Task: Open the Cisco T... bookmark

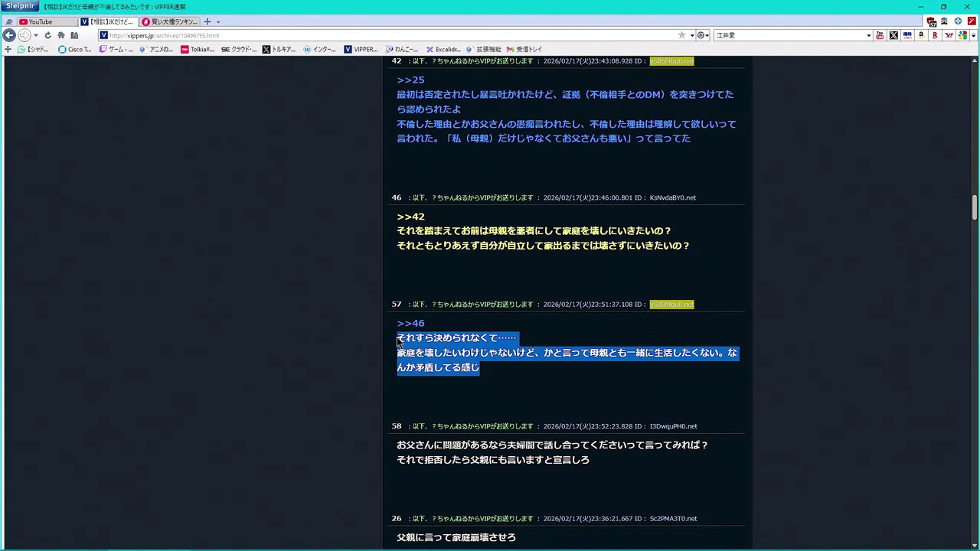Action: (75, 49)
